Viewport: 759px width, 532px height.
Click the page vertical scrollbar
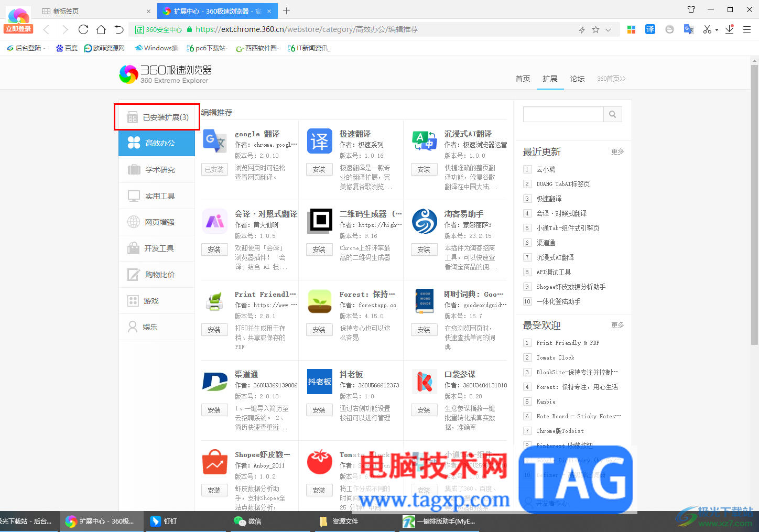click(754, 204)
